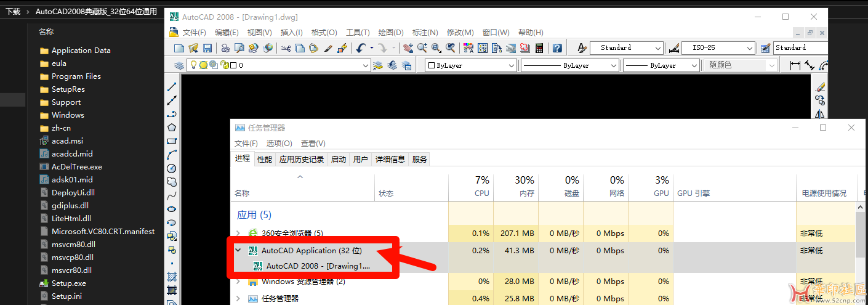This screenshot has height=305, width=868.
Task: Open the ISO-25 dimension style dropdown
Action: 718,47
